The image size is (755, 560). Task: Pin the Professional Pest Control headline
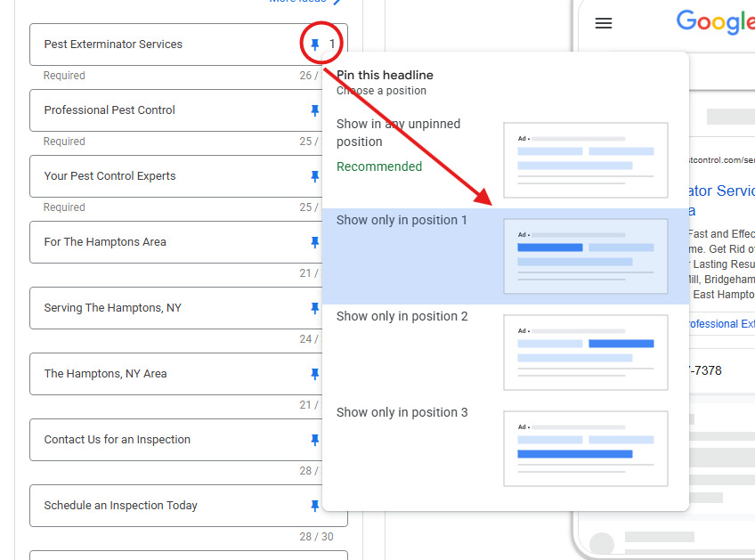click(x=314, y=110)
